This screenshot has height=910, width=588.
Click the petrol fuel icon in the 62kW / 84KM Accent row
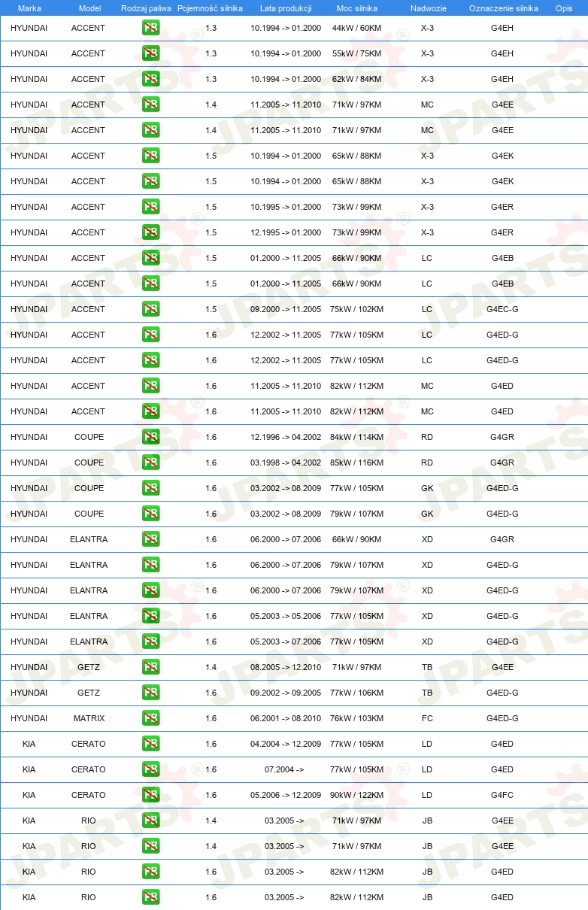150,79
